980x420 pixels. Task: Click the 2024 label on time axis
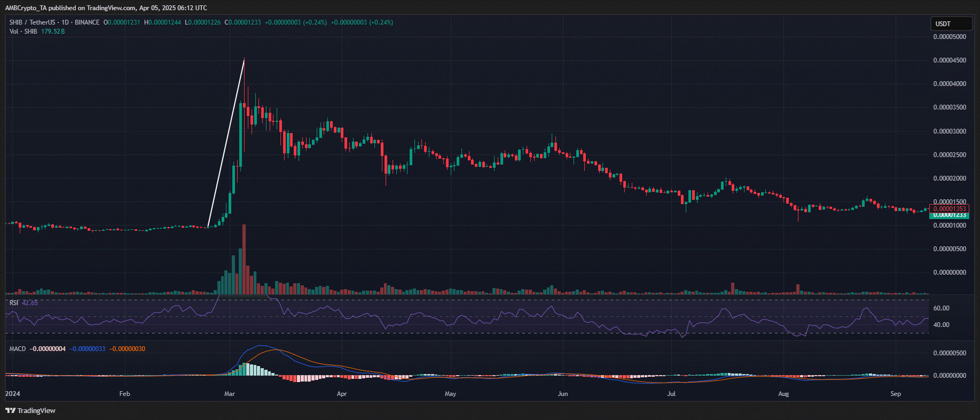13,394
